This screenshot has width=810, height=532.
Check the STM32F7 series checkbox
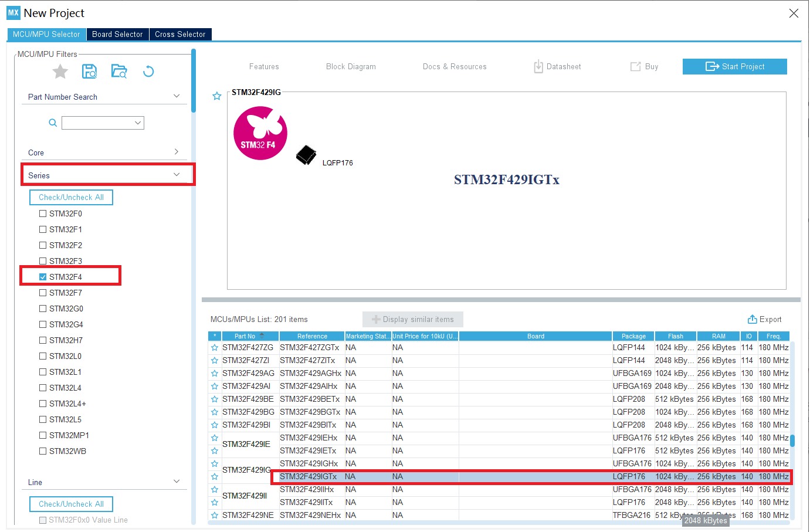(x=43, y=293)
